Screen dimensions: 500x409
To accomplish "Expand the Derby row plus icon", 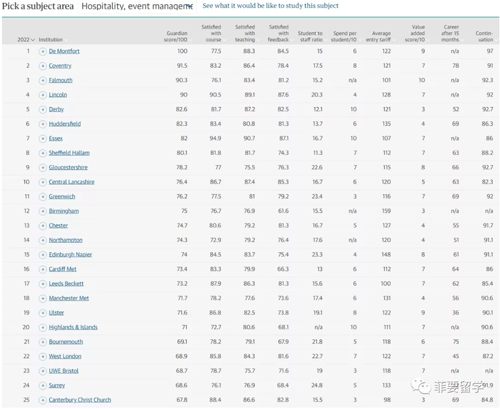I will 42,109.
